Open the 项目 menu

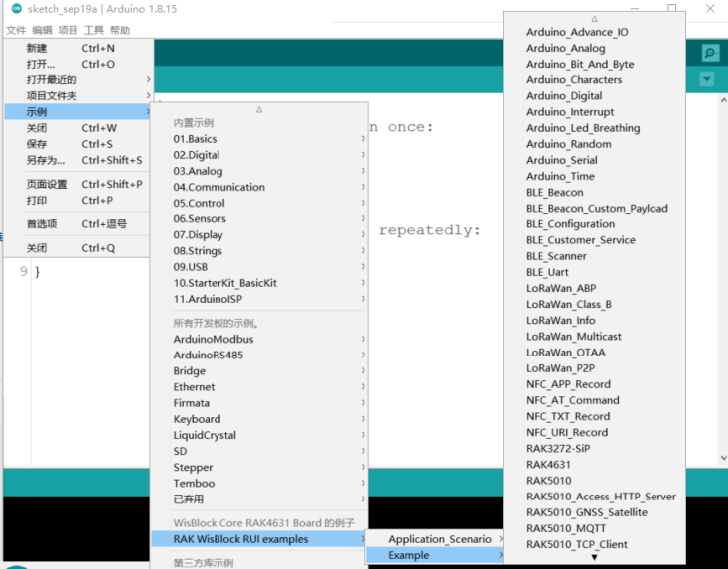coord(68,30)
